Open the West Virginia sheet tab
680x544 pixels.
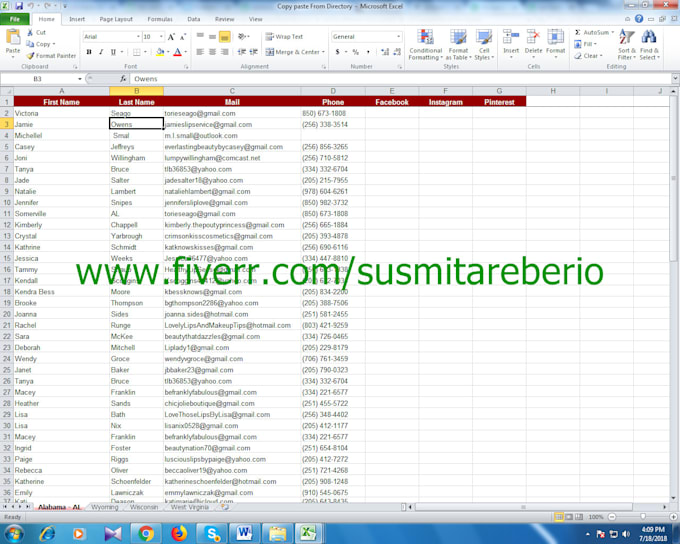point(190,507)
